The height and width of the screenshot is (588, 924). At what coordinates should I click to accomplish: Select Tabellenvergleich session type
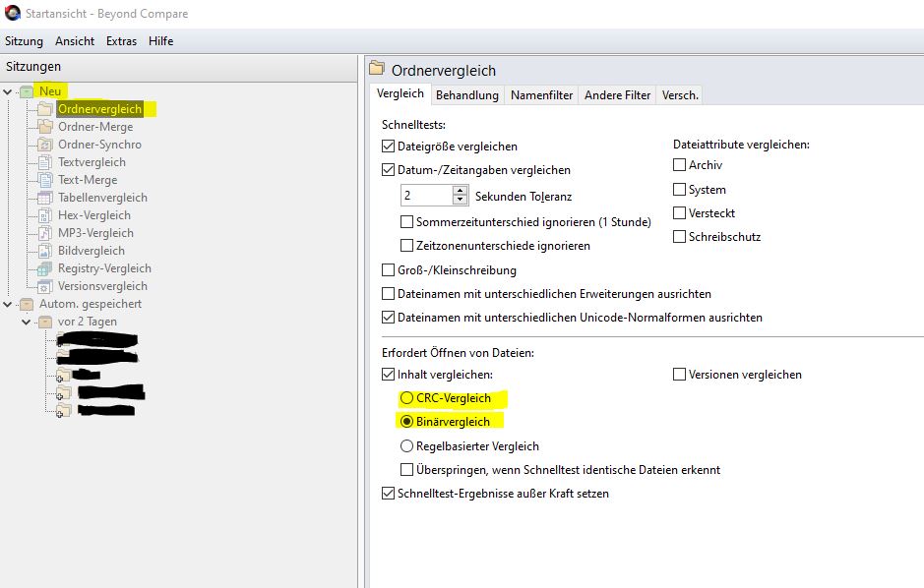coord(102,198)
